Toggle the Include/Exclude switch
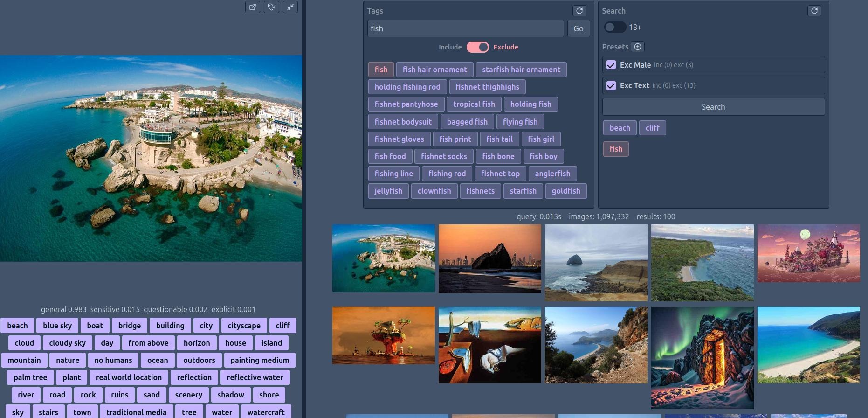The width and height of the screenshot is (868, 418). (x=478, y=47)
